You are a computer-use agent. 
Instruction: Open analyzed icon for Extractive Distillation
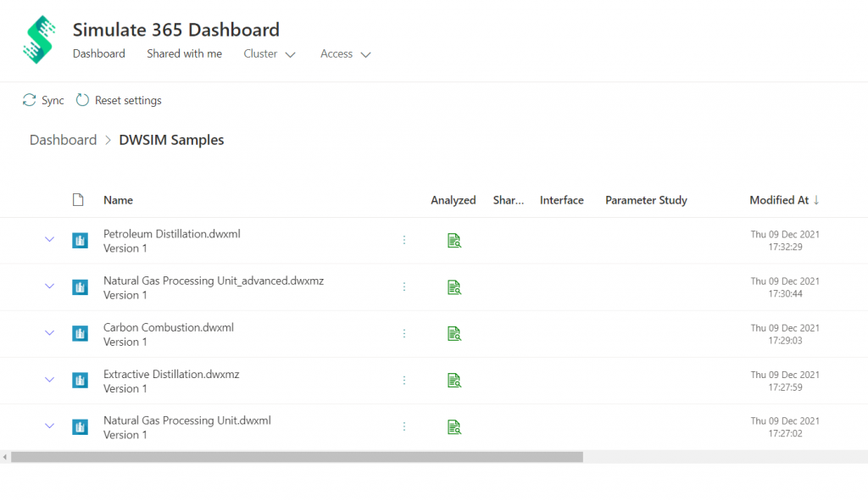click(454, 381)
